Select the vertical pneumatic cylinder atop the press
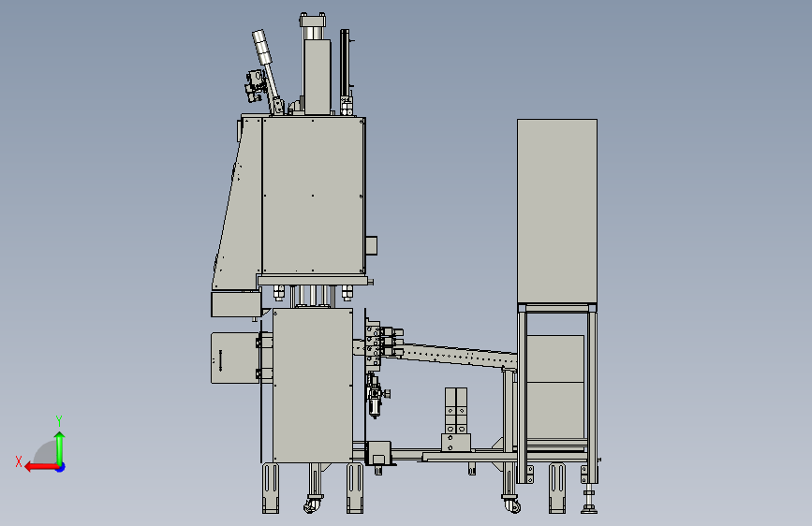 tap(316, 65)
